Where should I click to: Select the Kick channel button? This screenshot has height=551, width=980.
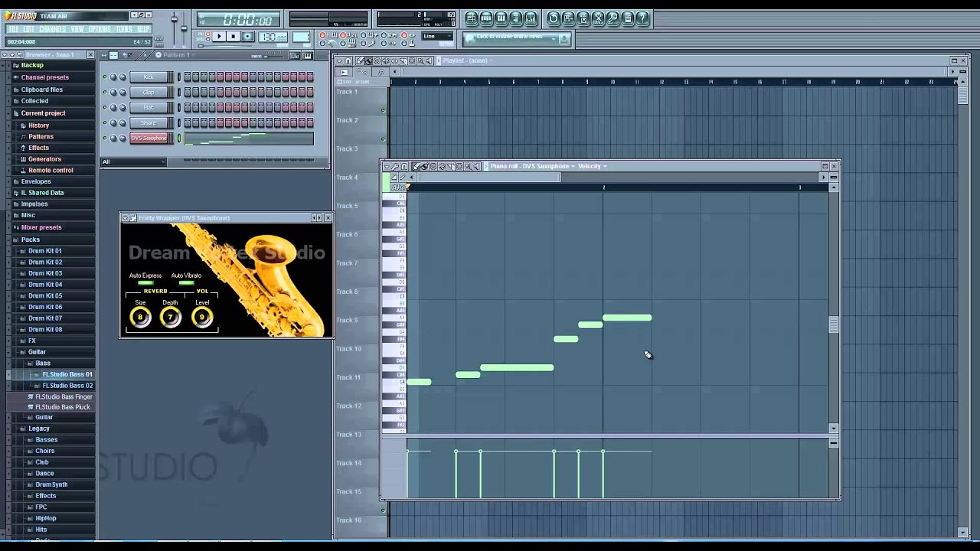(x=149, y=77)
